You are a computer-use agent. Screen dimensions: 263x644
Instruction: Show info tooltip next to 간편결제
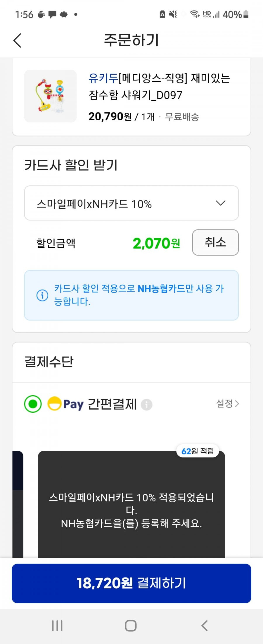point(146,405)
